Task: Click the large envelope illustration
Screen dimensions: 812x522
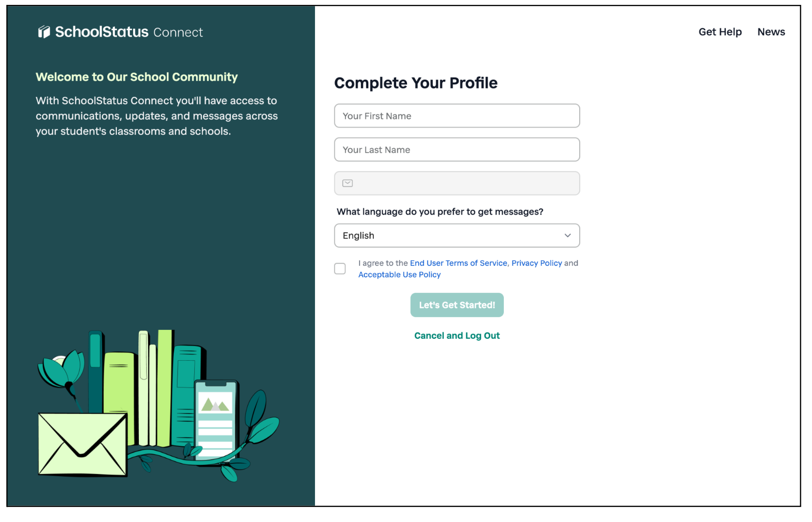Action: (x=82, y=444)
